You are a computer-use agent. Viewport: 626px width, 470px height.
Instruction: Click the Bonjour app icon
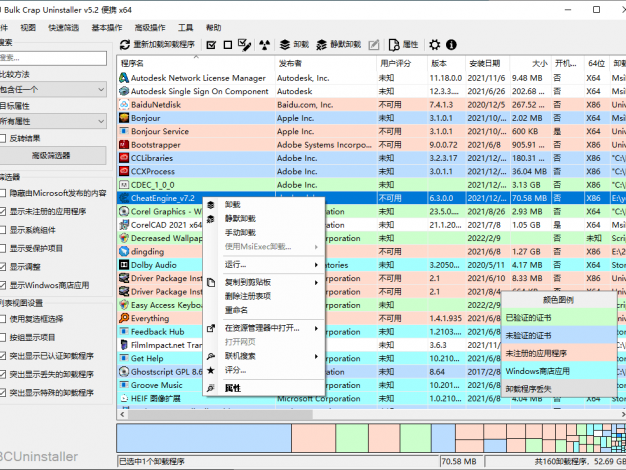[124, 118]
